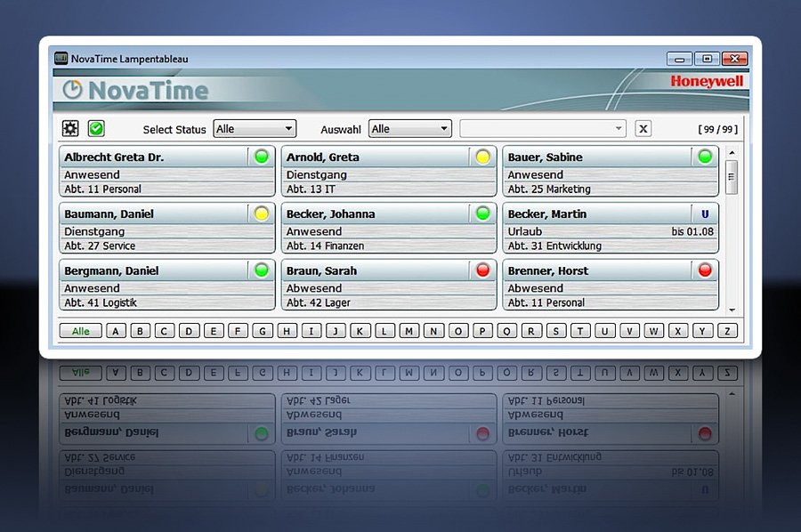This screenshot has width=801, height=532.
Task: Filter names by letter M
Action: pos(409,331)
